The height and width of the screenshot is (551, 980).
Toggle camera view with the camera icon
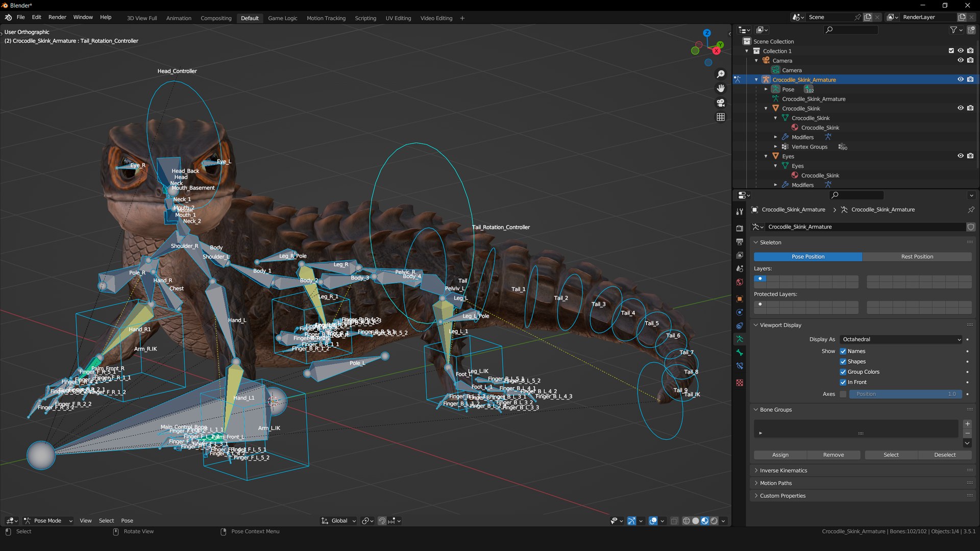(x=720, y=103)
